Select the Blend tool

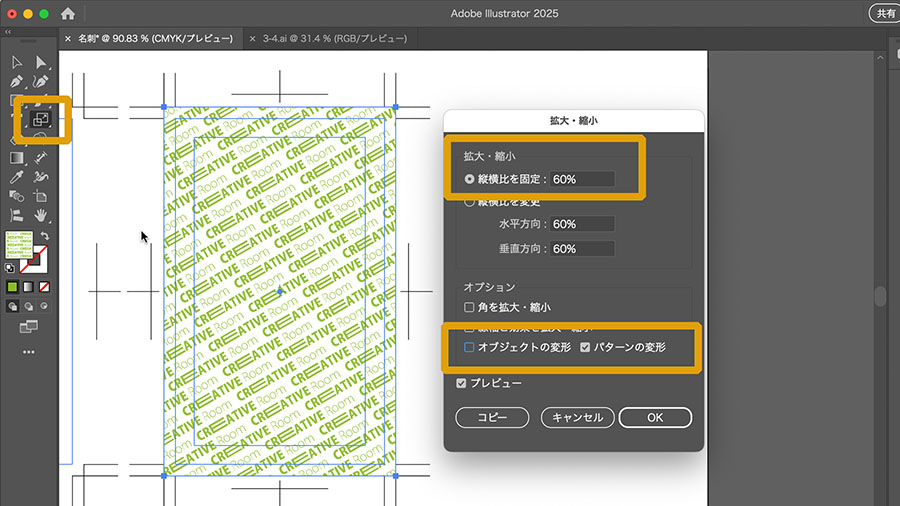pos(17,196)
